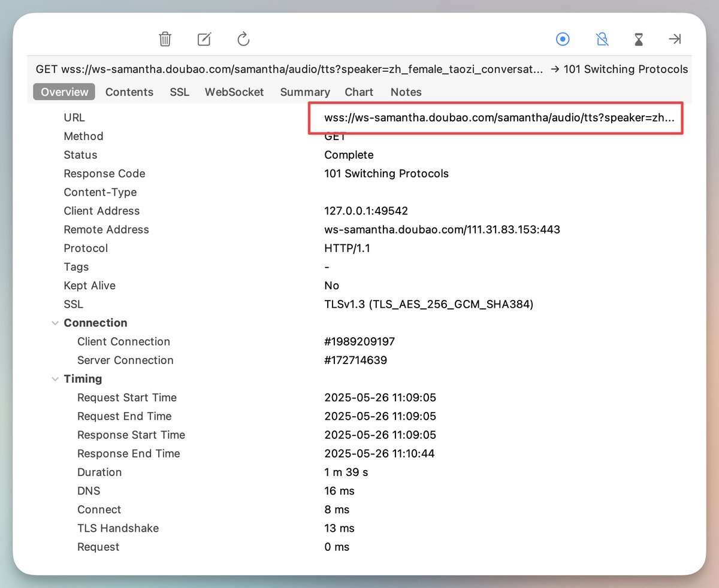
Task: Open the SSL tab
Action: pyautogui.click(x=179, y=92)
